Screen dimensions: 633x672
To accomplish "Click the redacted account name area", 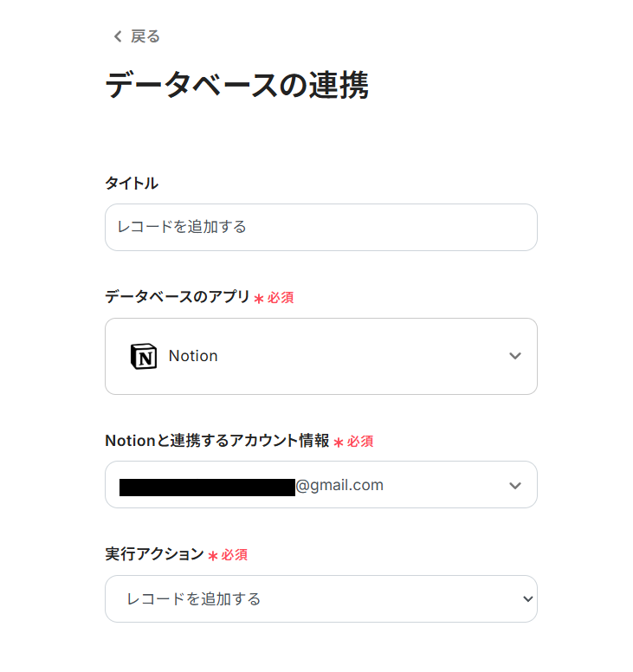I will [207, 487].
